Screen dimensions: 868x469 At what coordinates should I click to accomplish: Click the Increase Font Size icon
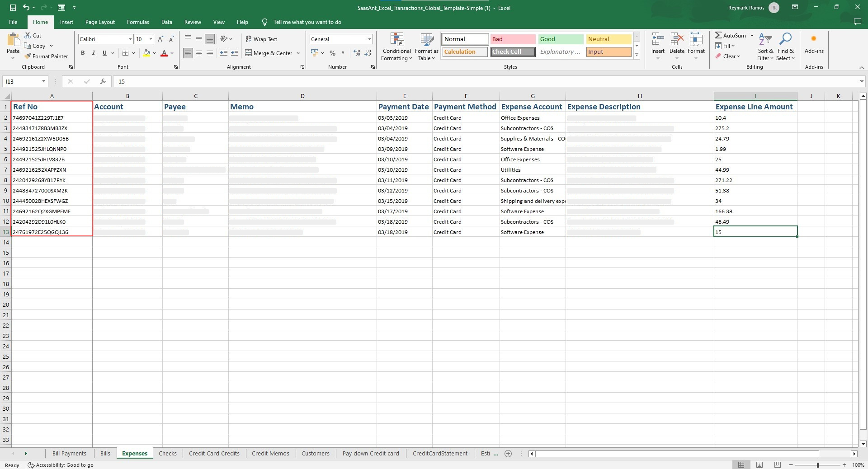click(x=160, y=39)
